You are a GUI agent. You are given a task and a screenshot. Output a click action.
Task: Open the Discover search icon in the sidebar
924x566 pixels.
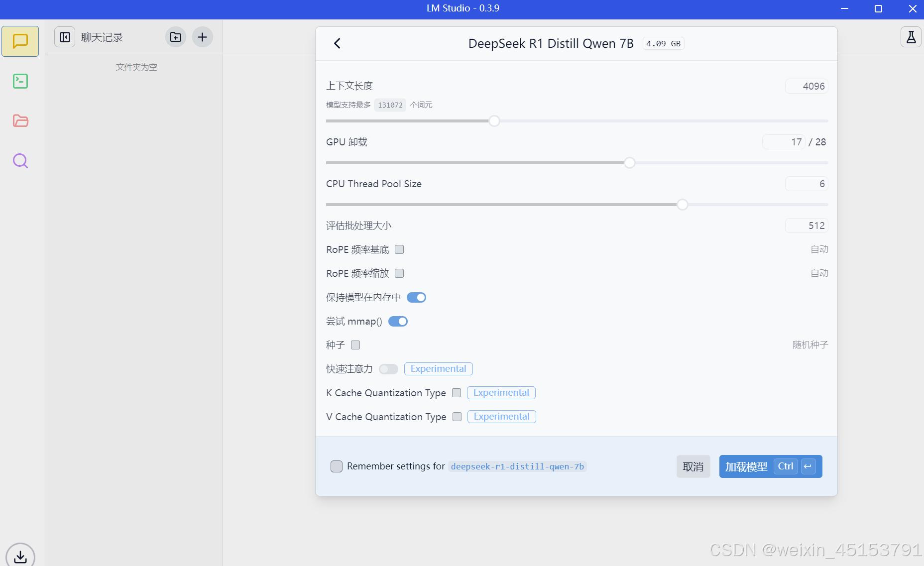(20, 161)
